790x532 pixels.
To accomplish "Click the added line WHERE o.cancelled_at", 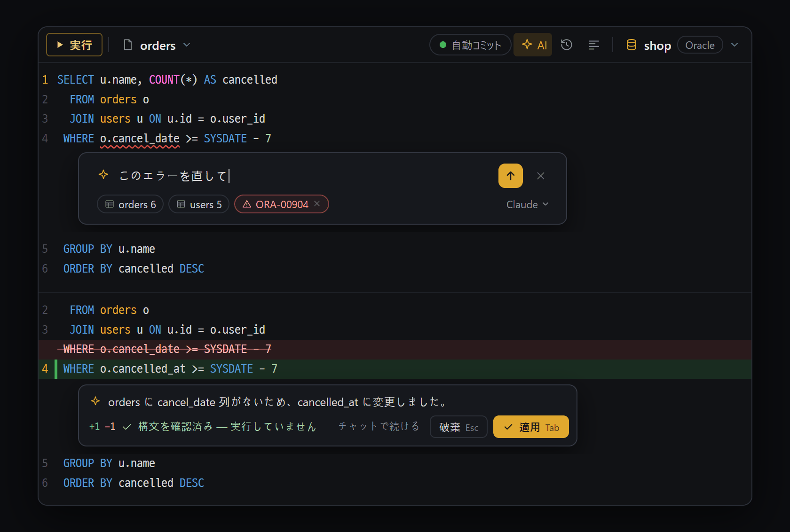I will tap(395, 369).
